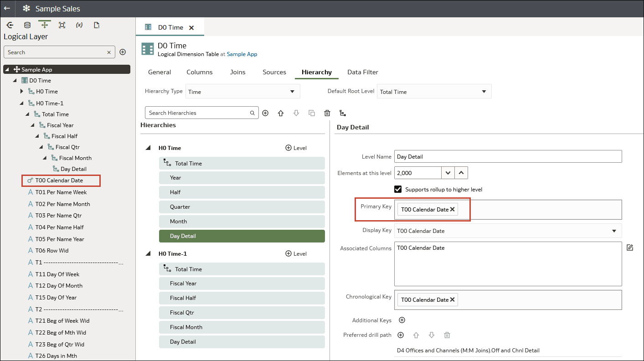644x361 pixels.
Task: Add new hierarchy with plus icon
Action: click(x=265, y=113)
